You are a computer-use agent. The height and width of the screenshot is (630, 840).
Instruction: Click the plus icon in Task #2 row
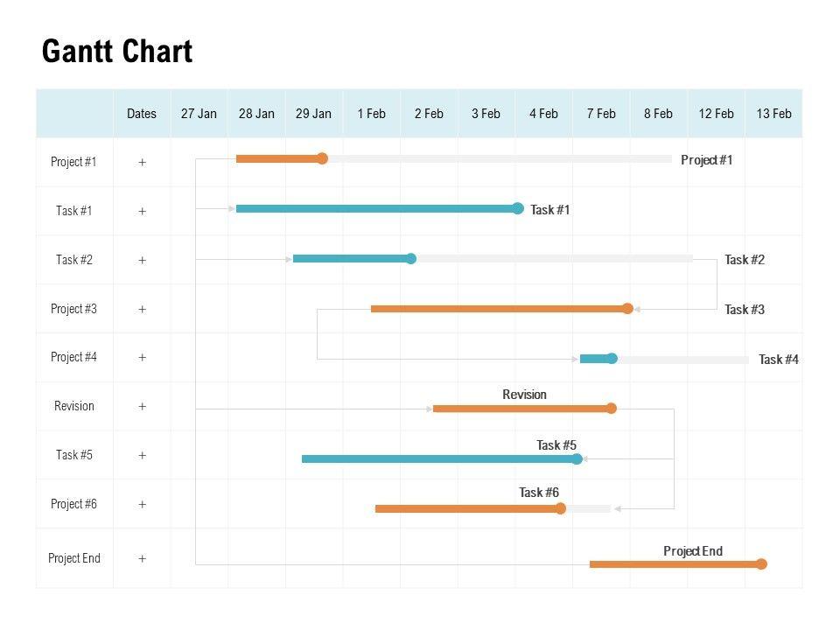(142, 260)
